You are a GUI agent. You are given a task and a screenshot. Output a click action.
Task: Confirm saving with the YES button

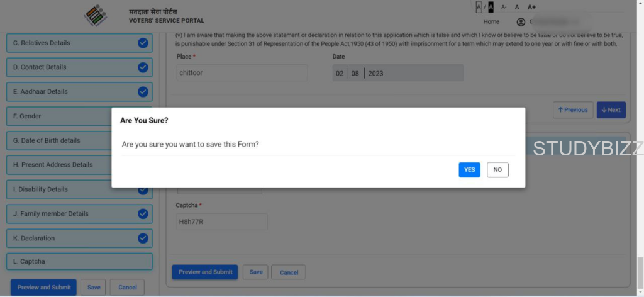point(469,170)
